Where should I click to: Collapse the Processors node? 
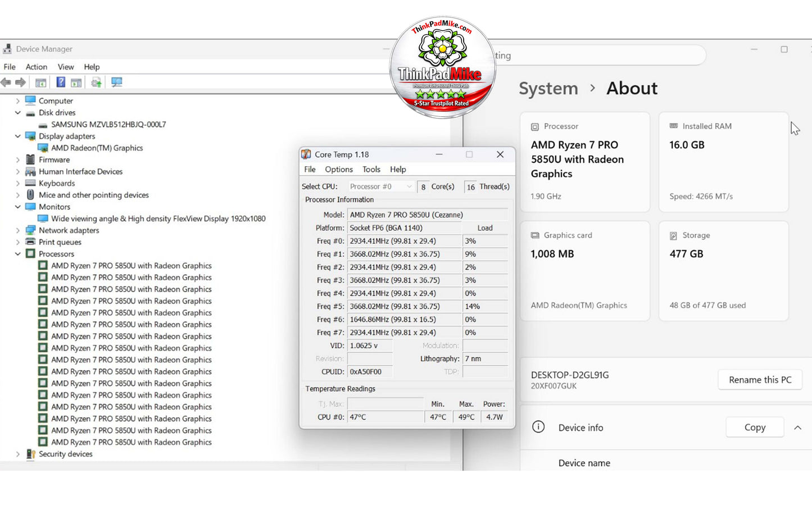coord(17,254)
